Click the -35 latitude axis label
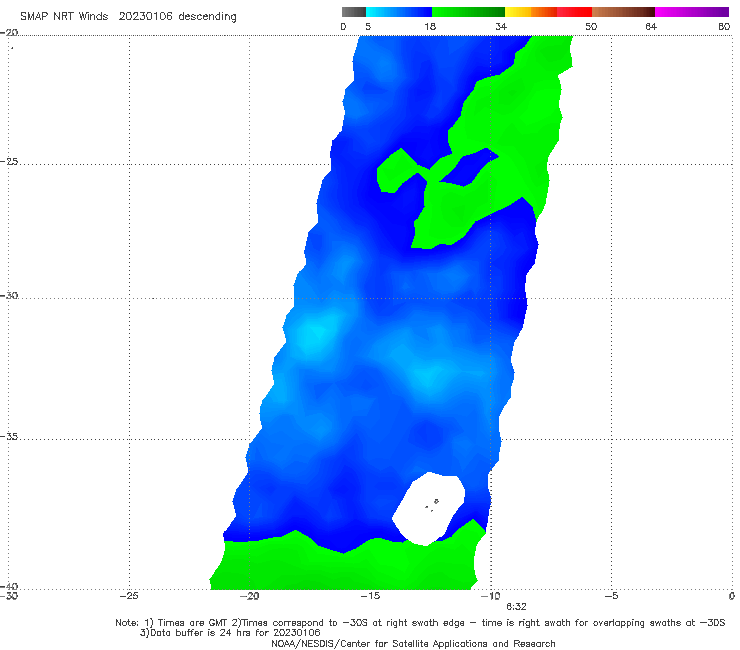Viewport: 740px width, 650px height. [x=9, y=437]
